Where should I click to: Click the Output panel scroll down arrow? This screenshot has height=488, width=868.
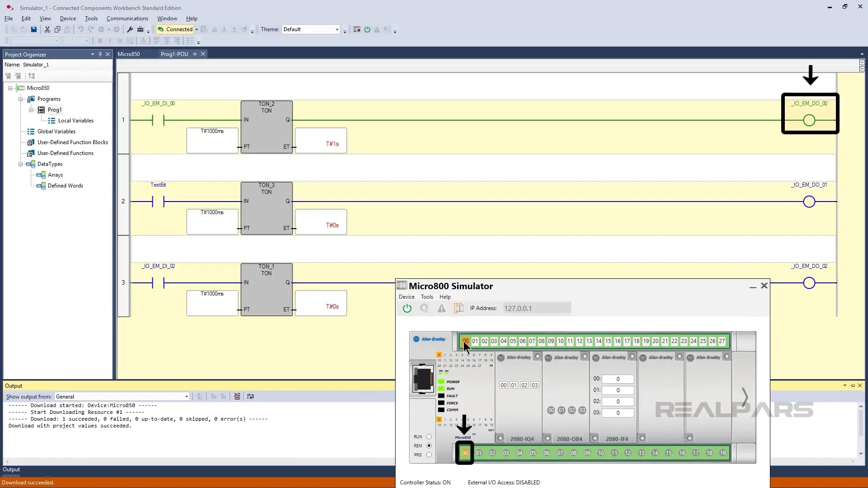pos(860,454)
